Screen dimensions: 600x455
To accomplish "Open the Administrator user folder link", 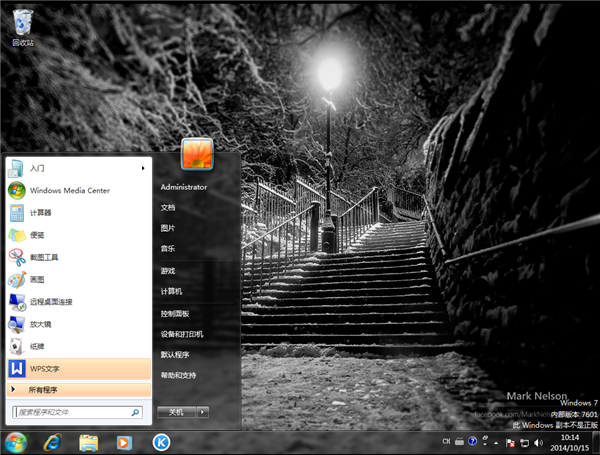I will click(184, 187).
